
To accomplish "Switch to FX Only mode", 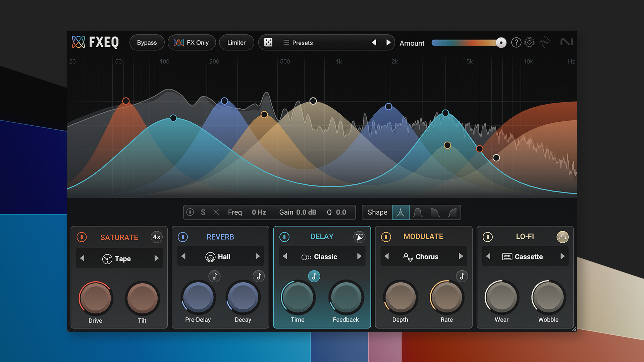I will click(192, 42).
